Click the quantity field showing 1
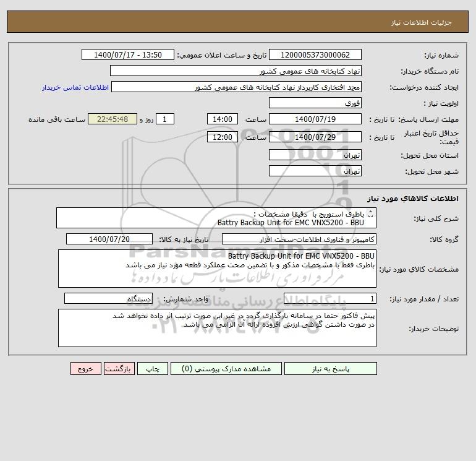This screenshot has width=476, height=461. (330, 298)
